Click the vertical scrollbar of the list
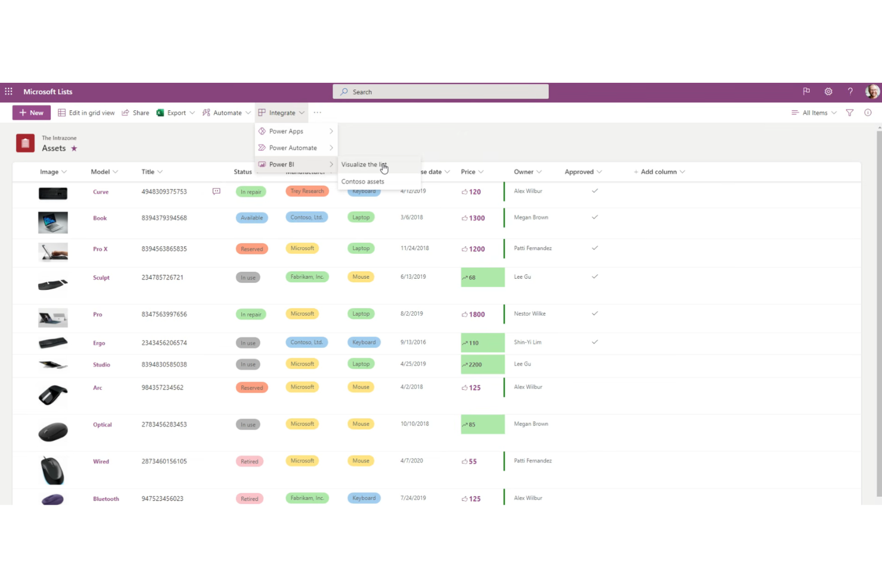The height and width of the screenshot is (588, 882). pyautogui.click(x=878, y=313)
